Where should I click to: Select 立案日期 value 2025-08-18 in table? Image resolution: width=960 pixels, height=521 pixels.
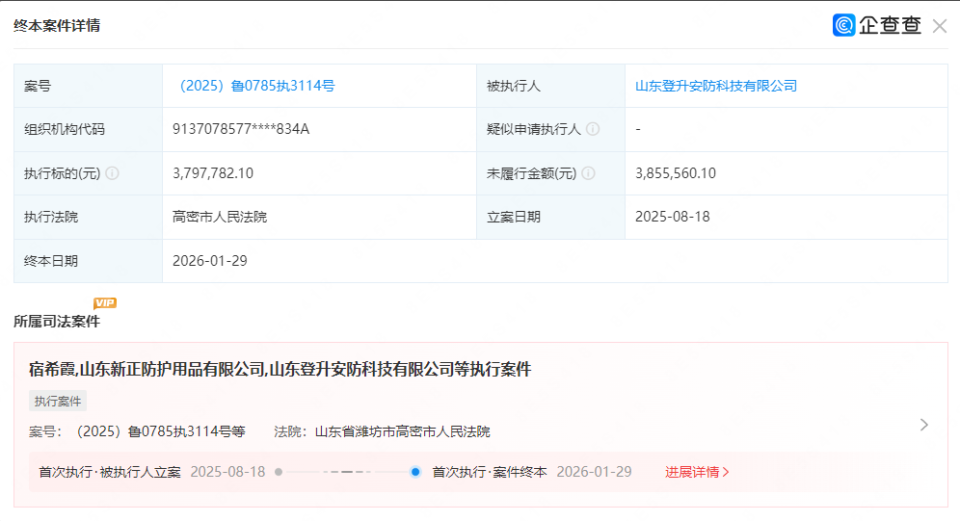(x=672, y=217)
